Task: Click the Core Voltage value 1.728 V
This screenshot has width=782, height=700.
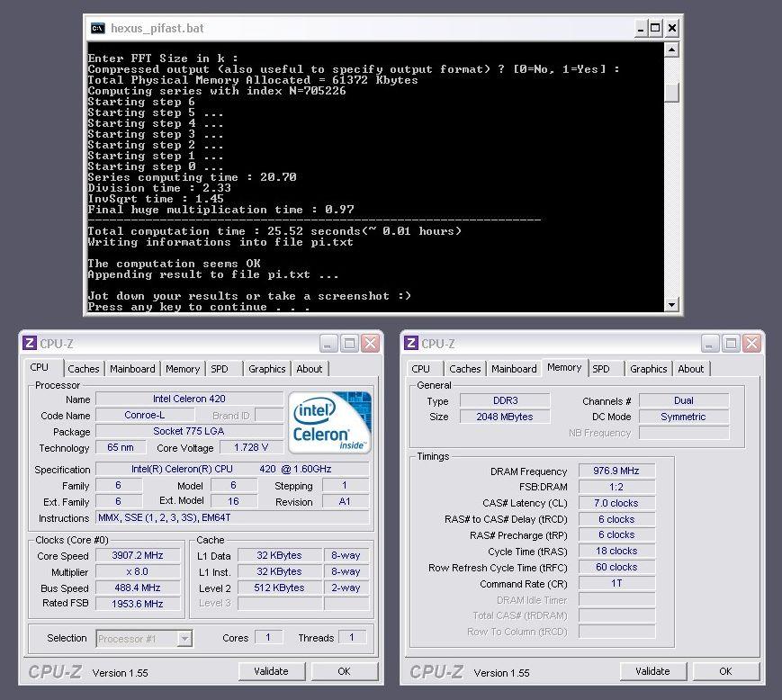Action: (x=251, y=448)
